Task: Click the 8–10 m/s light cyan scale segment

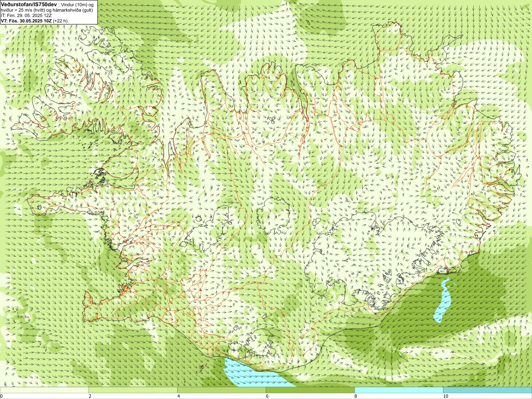Action: click(x=399, y=390)
